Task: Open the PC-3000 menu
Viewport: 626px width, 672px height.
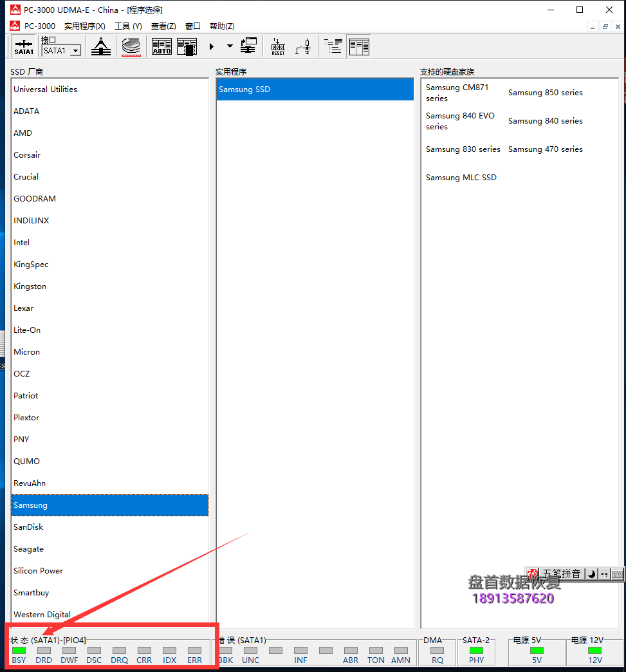Action: tap(40, 26)
